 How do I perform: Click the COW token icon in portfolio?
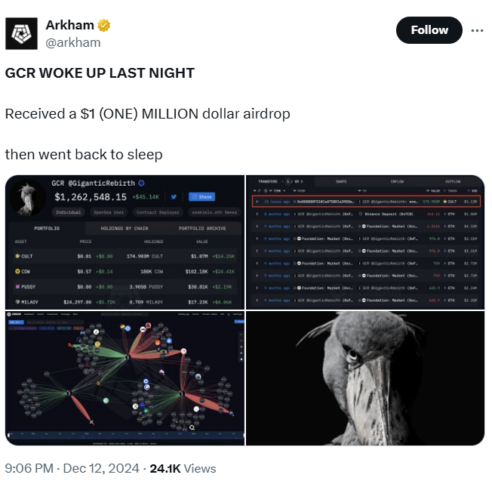18,271
